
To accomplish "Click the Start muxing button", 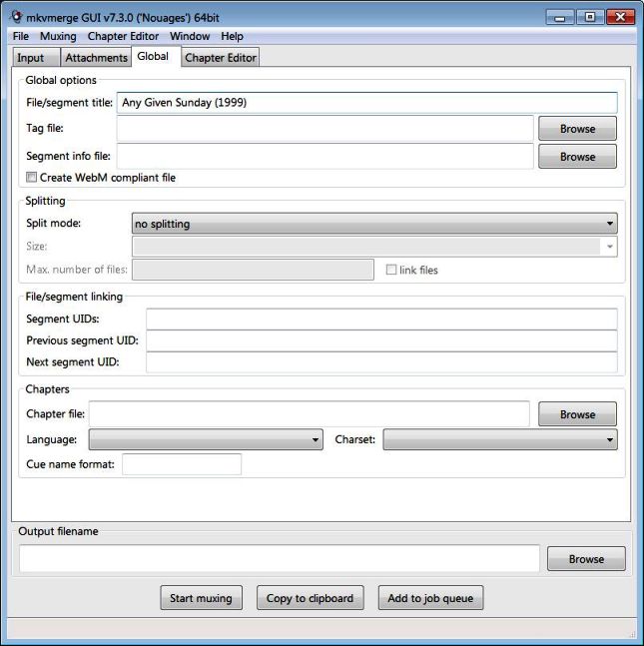I will point(201,598).
